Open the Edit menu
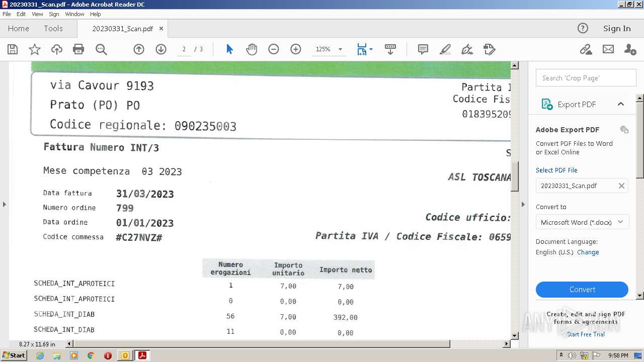Viewport: 644px width, 362px height. (21, 14)
